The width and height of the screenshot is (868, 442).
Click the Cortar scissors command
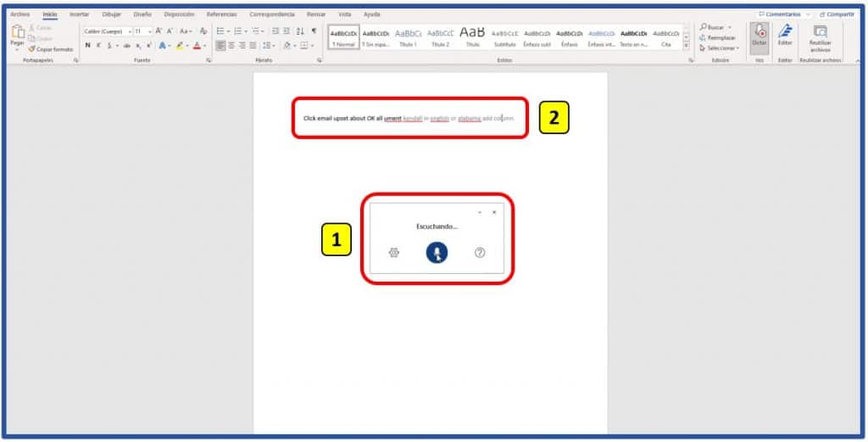click(41, 28)
